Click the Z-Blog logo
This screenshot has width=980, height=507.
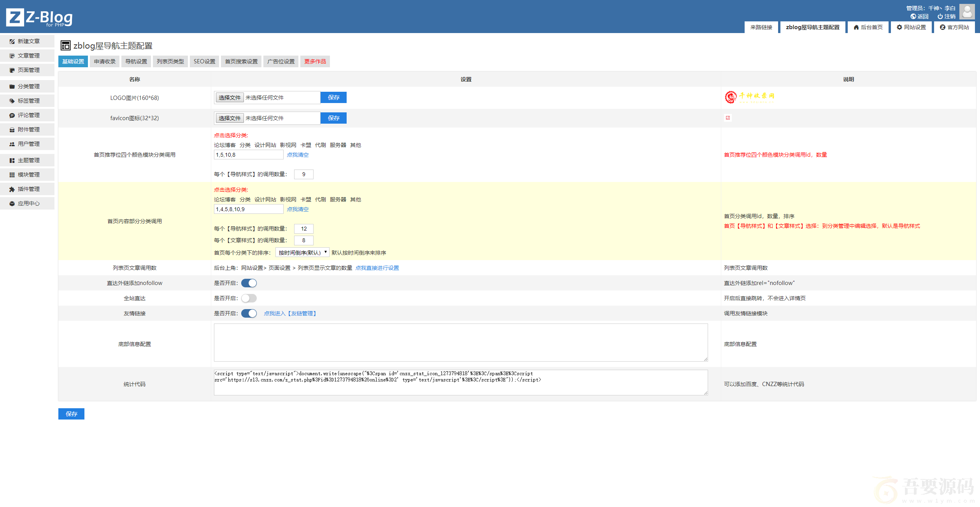pos(39,17)
